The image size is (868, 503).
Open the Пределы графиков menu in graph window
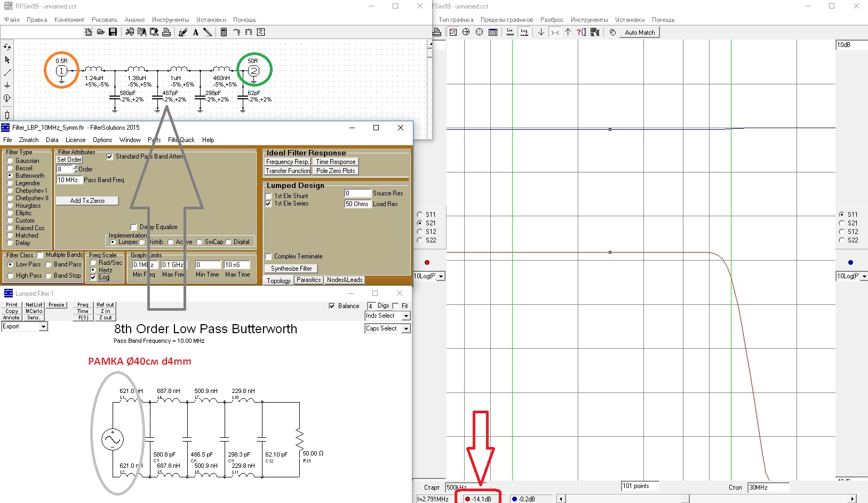click(507, 20)
